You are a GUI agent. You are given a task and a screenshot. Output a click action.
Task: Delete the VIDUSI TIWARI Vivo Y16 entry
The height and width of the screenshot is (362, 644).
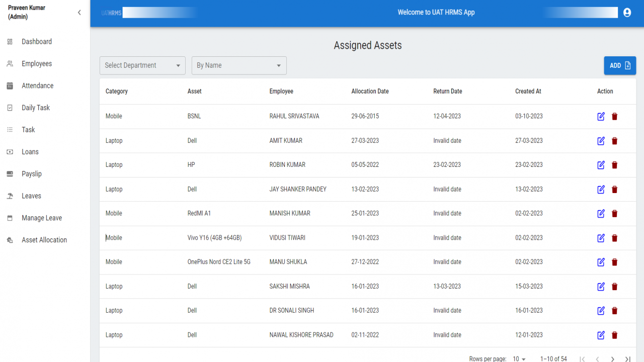click(x=614, y=238)
